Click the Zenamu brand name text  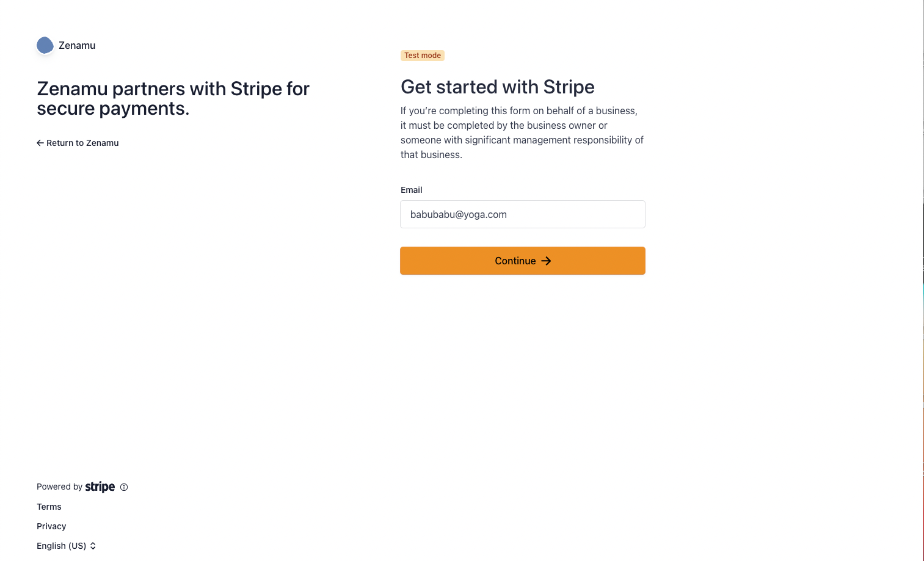click(x=77, y=45)
